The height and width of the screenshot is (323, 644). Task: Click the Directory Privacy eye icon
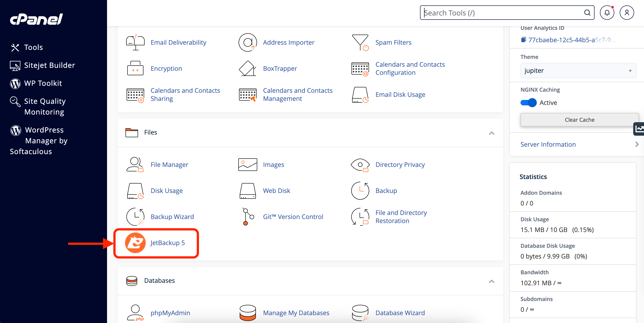point(360,165)
